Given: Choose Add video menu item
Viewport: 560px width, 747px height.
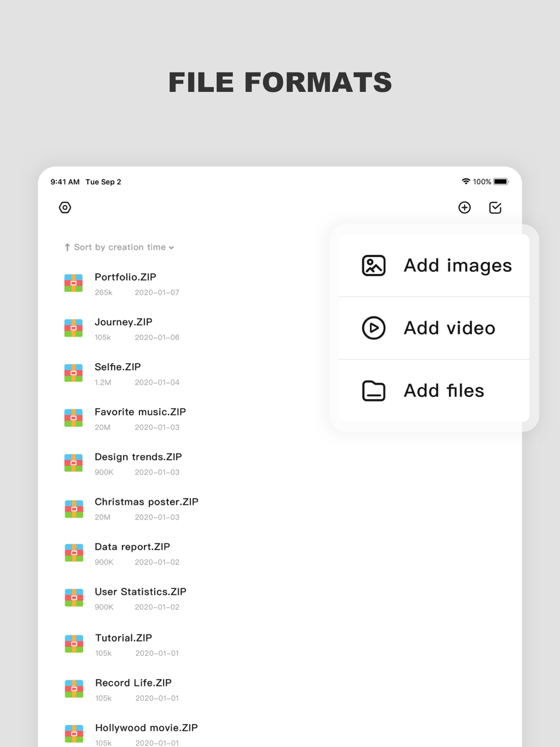Looking at the screenshot, I should tap(434, 328).
